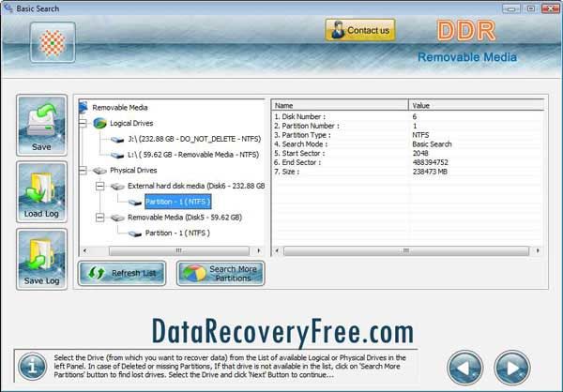This screenshot has height=392, width=563.
Task: Click the Removable Media root icon
Action: point(84,107)
